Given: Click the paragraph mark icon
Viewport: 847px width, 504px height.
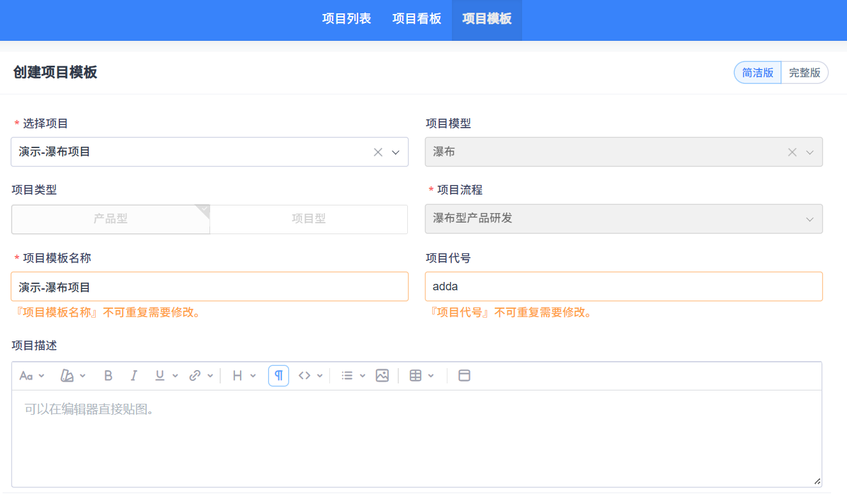Looking at the screenshot, I should tap(279, 376).
